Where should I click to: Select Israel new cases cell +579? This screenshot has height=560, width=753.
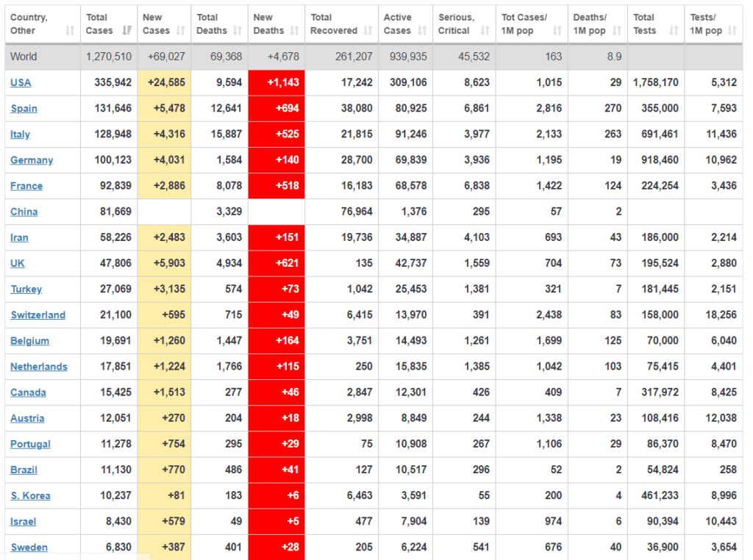[x=164, y=522]
